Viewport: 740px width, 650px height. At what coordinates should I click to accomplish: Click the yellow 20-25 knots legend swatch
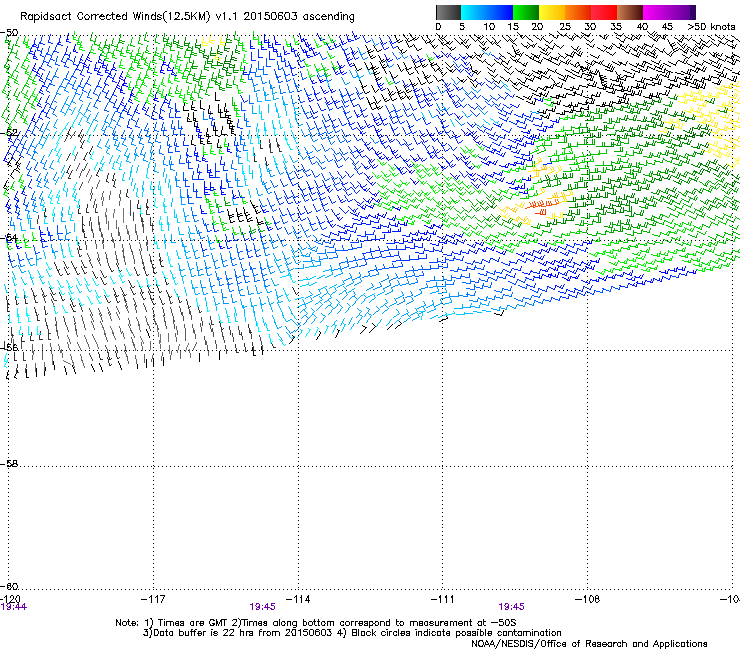point(552,12)
